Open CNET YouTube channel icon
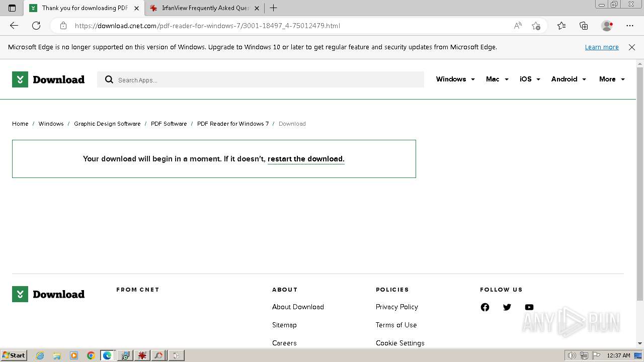This screenshot has width=644, height=362. [529, 307]
